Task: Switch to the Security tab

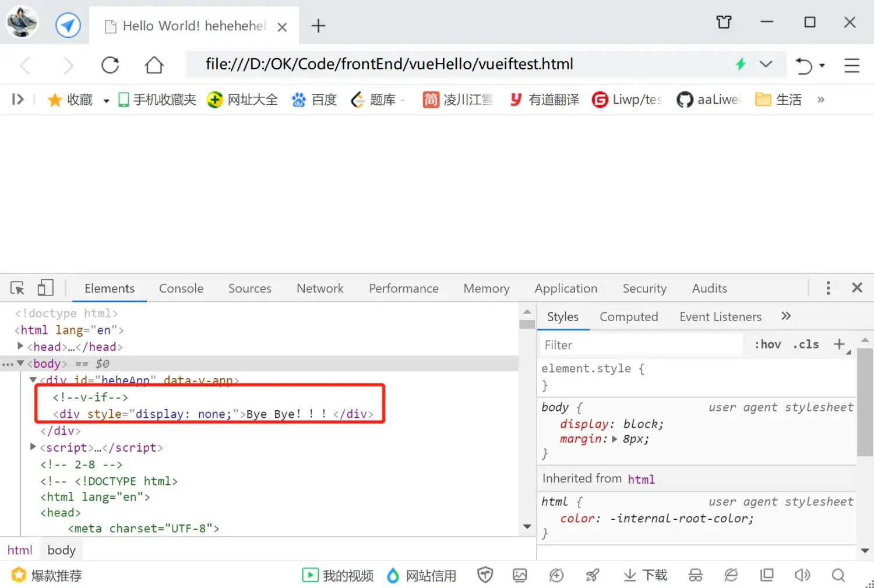Action: pyautogui.click(x=644, y=288)
